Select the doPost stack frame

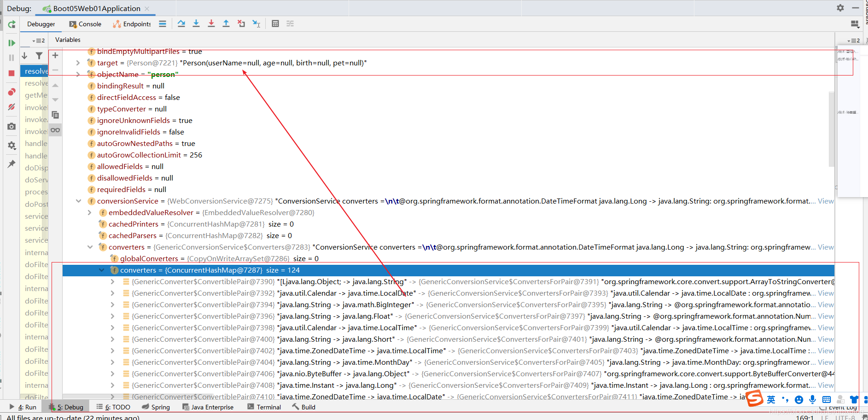[35, 204]
